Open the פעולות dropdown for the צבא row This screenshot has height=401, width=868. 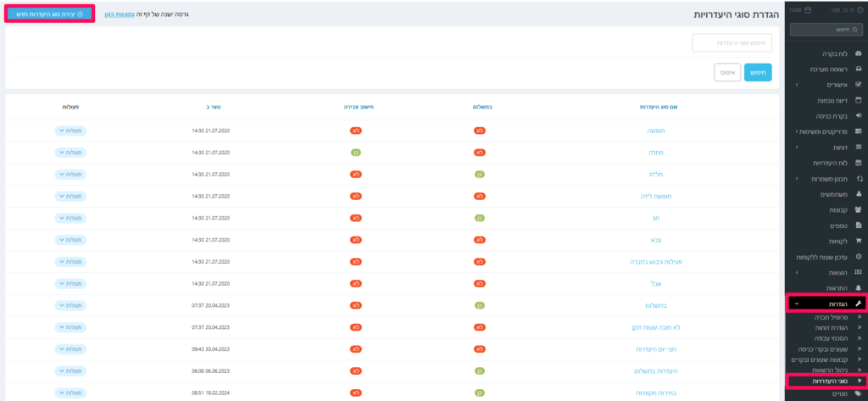(70, 240)
